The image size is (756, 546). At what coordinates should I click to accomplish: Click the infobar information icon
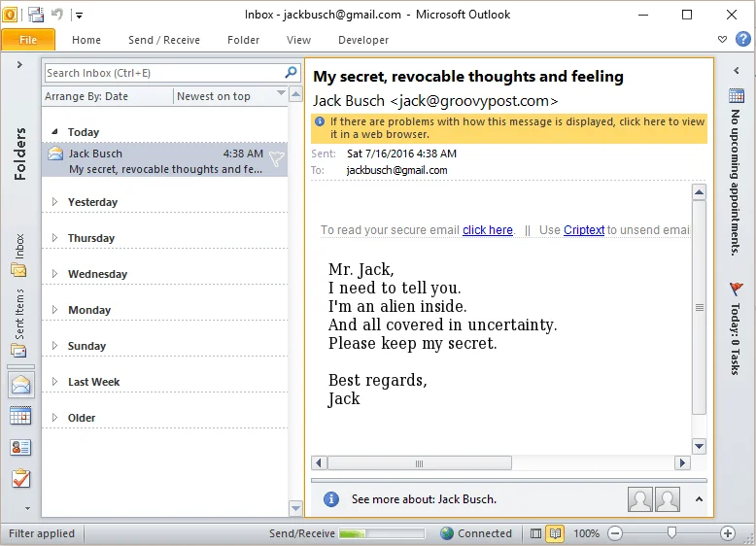pos(319,121)
